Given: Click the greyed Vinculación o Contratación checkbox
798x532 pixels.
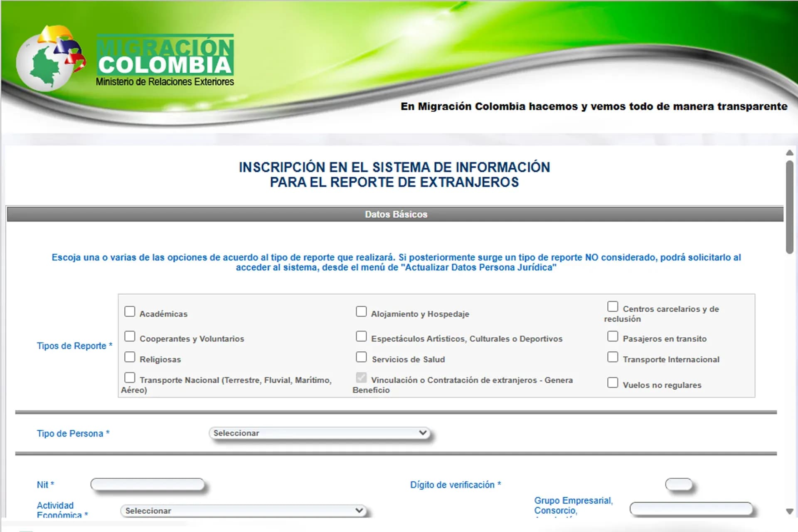Looking at the screenshot, I should [x=361, y=377].
